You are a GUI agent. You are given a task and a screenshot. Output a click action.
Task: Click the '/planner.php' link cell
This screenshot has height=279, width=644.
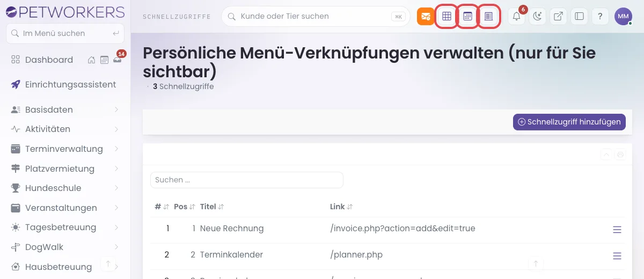(356, 254)
